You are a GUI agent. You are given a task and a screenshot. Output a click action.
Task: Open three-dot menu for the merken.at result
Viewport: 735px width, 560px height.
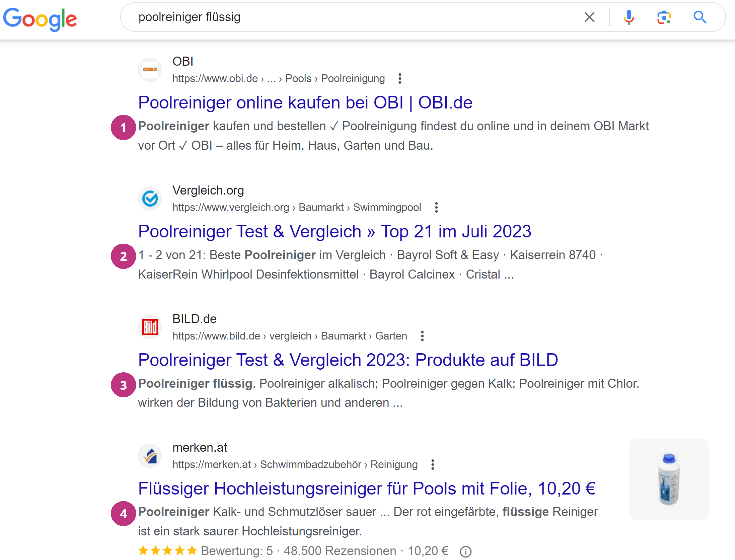(x=433, y=464)
